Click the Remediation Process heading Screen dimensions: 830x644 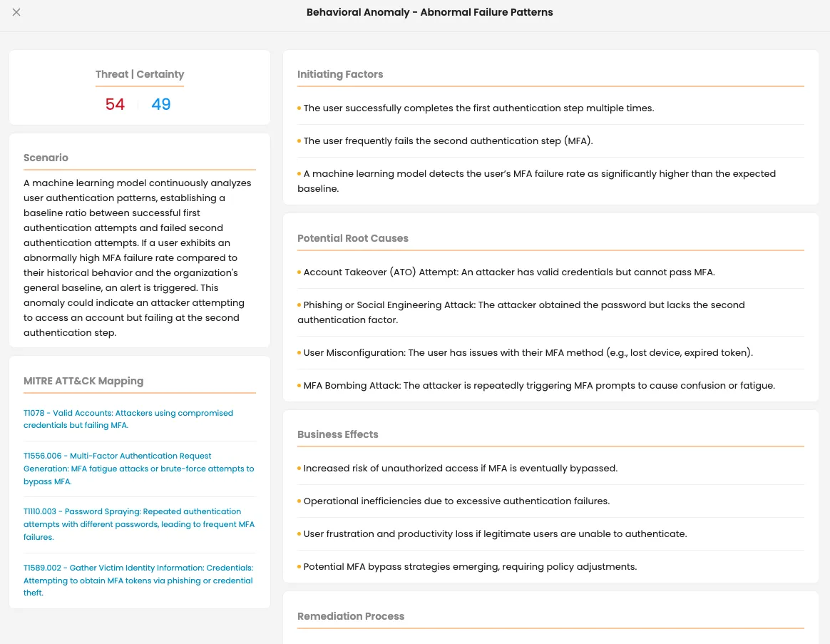[x=350, y=616]
